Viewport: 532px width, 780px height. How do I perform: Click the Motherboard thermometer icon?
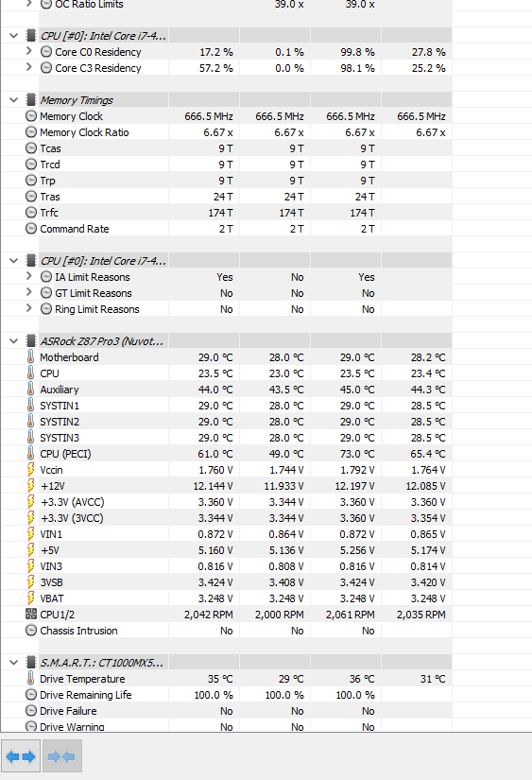tap(31, 357)
